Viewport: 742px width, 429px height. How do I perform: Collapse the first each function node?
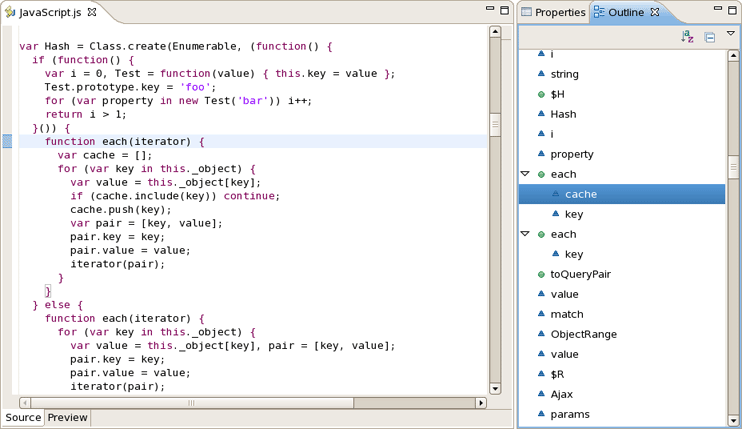pos(525,174)
